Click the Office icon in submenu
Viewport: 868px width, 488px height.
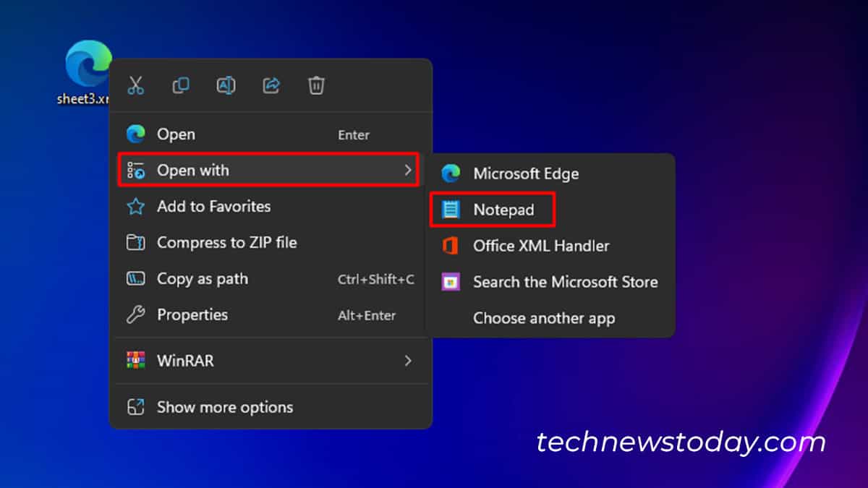tap(451, 246)
